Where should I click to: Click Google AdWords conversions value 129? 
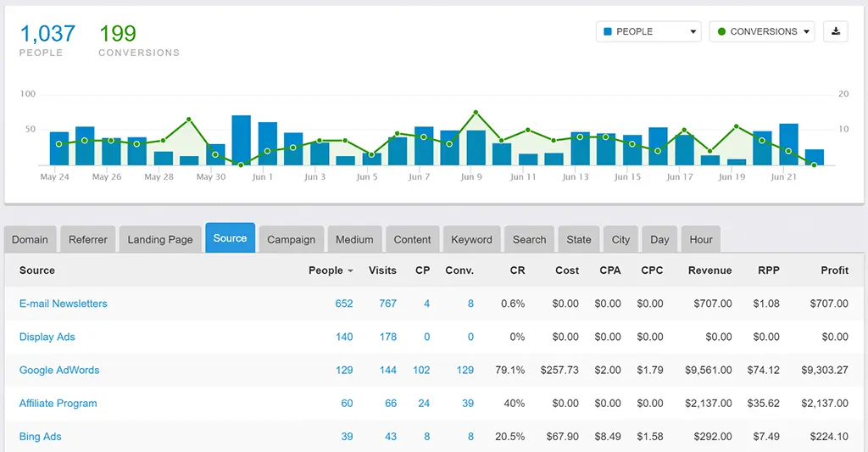pyautogui.click(x=465, y=371)
